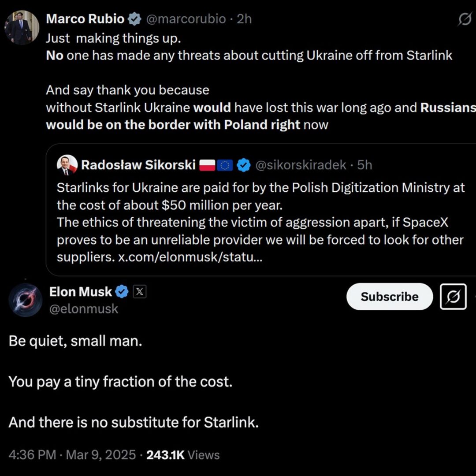View the 243.1K Views count
Image resolution: width=476 pixels, height=476 pixels.
click(x=183, y=455)
